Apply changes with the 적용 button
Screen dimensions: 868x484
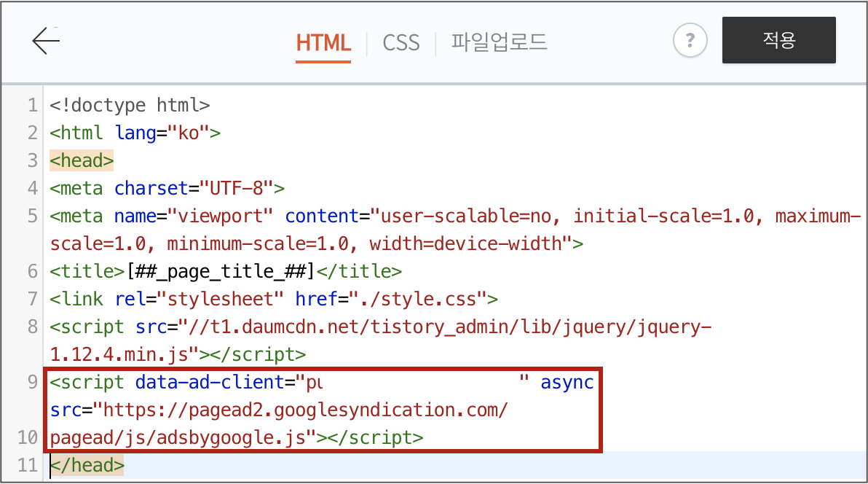tap(779, 40)
